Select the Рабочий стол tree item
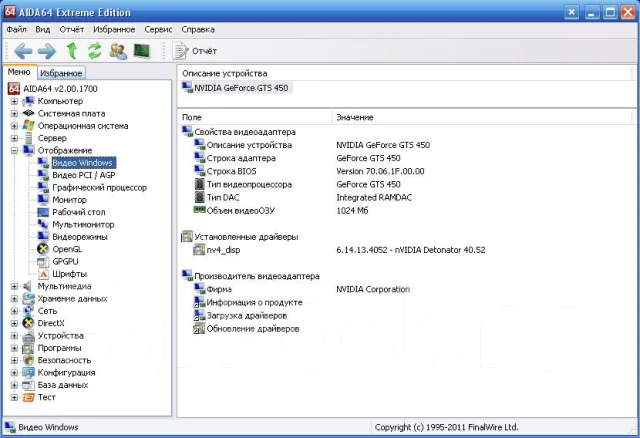The height and width of the screenshot is (438, 640). [x=79, y=212]
